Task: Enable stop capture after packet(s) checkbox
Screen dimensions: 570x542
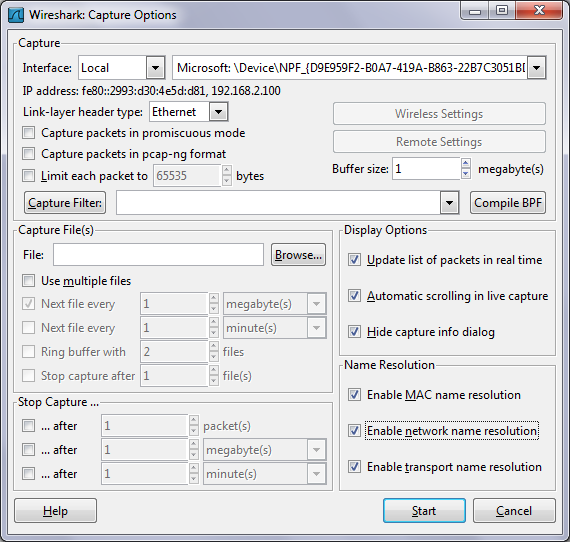Action: (28, 426)
